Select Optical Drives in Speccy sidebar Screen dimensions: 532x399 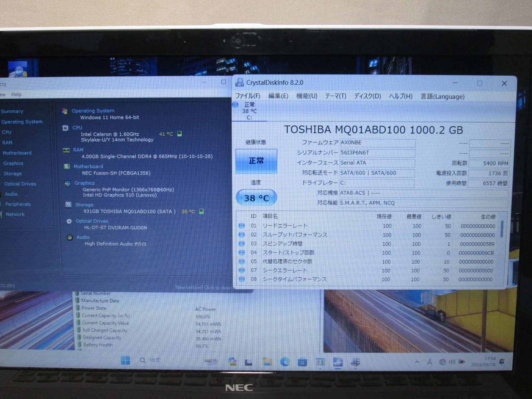pyautogui.click(x=20, y=184)
